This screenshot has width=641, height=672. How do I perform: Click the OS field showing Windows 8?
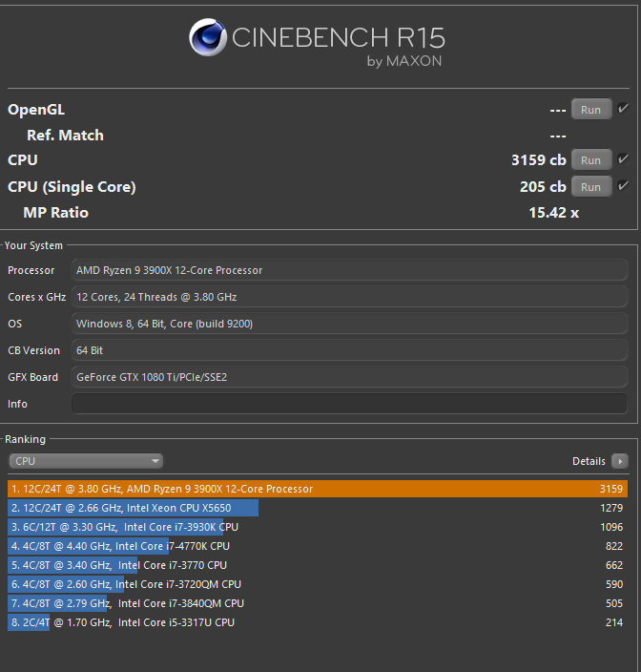(349, 324)
